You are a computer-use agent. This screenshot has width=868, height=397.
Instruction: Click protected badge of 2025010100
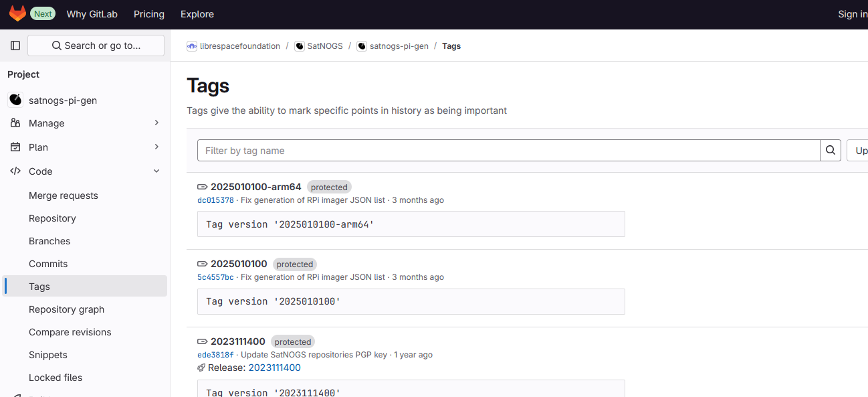click(295, 264)
